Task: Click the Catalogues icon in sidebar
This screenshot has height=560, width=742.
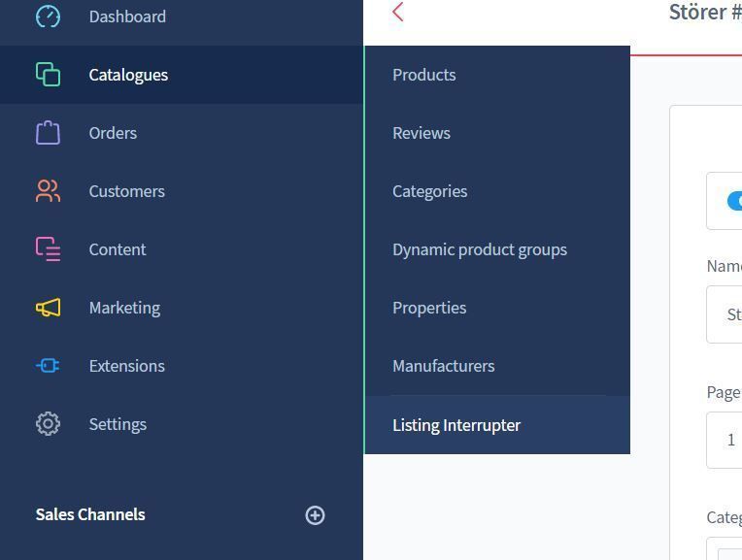Action: coord(48,75)
